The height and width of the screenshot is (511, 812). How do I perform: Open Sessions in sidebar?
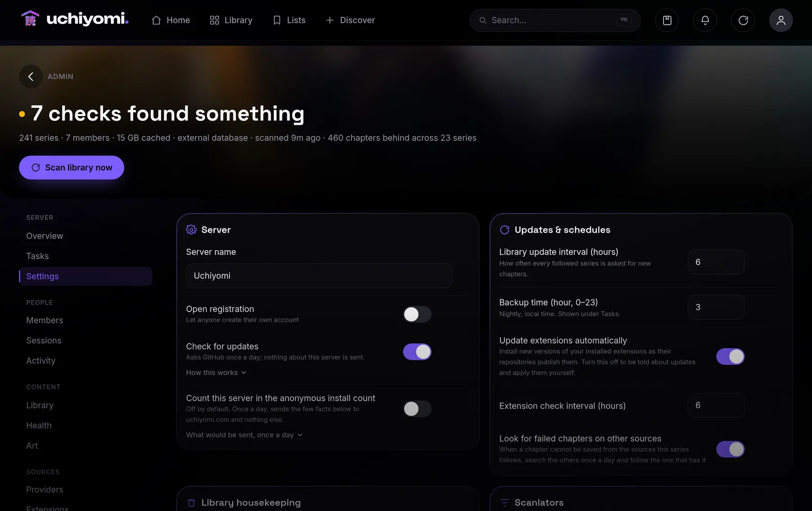pos(85,341)
